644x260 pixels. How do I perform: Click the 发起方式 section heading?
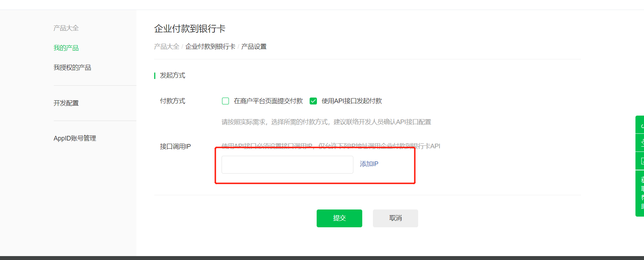pos(172,75)
